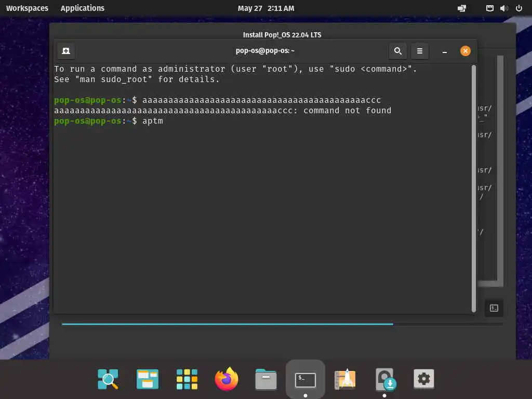Viewport: 532px width, 399px height.
Task: Click the green prompt before 'aptm'
Action: (x=96, y=121)
